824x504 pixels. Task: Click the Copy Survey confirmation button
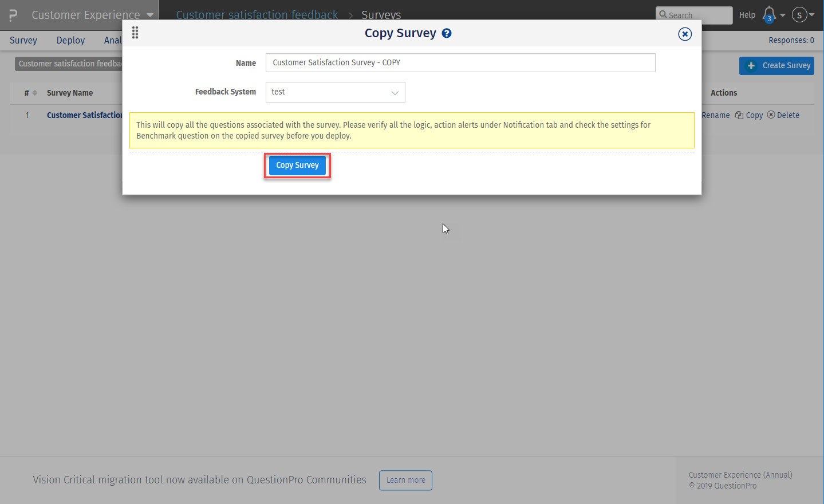pos(297,165)
